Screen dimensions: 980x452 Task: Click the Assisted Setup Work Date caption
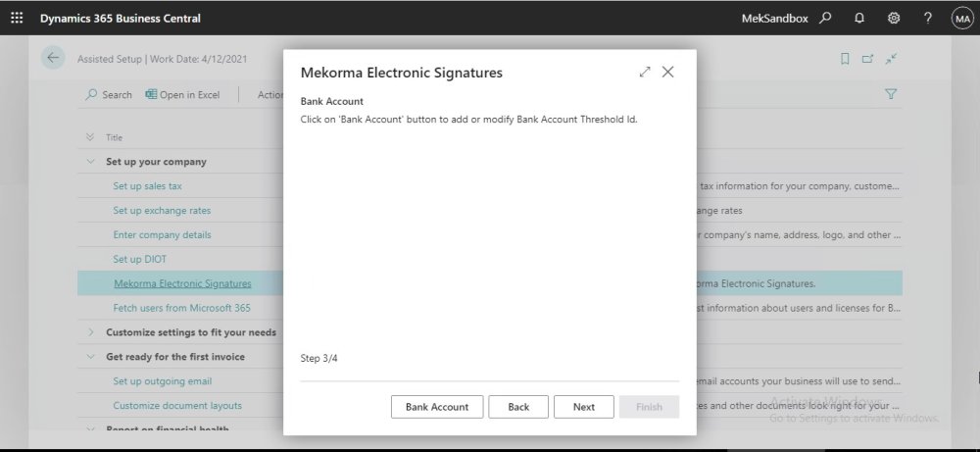[x=163, y=59]
